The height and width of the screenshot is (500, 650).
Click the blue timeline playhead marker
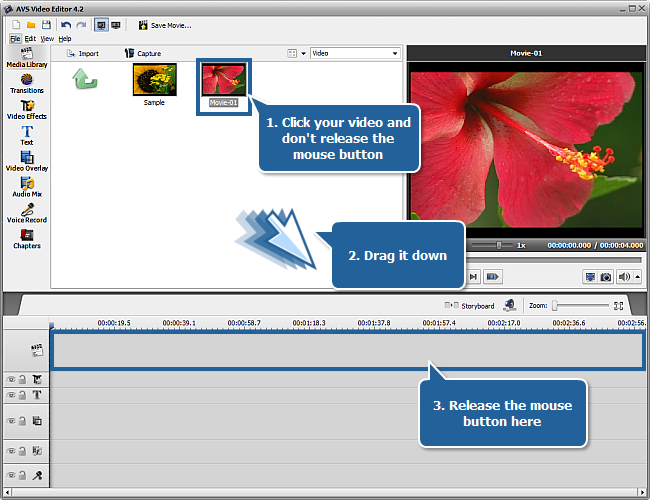pos(51,326)
